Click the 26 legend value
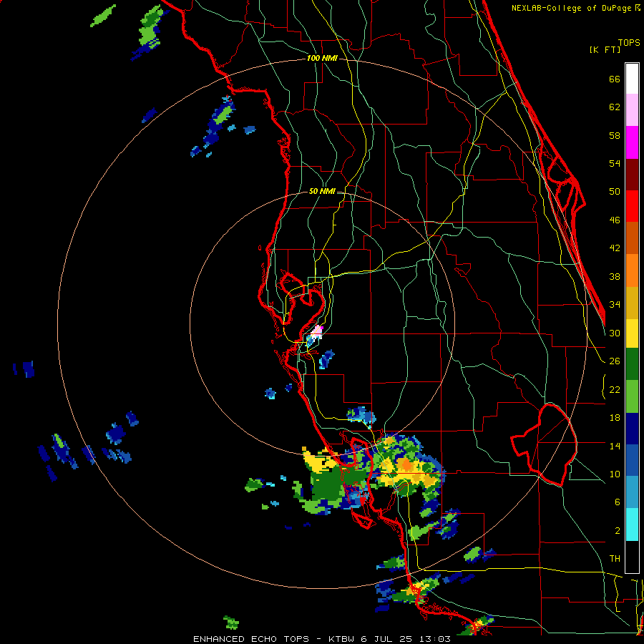644x644 pixels. pos(615,361)
